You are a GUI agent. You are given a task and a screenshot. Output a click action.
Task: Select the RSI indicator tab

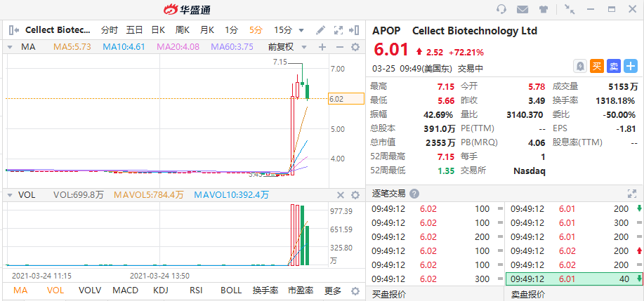[196, 290]
